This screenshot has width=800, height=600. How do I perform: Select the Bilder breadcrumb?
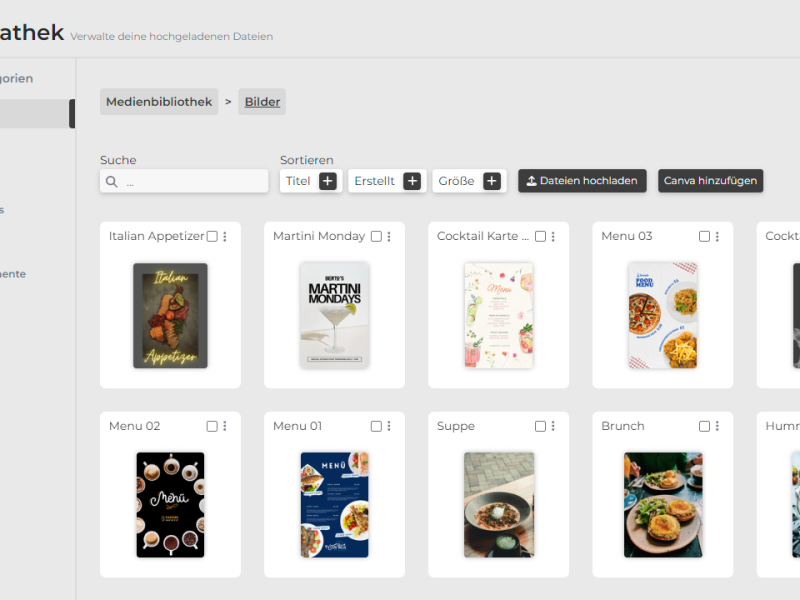(262, 102)
